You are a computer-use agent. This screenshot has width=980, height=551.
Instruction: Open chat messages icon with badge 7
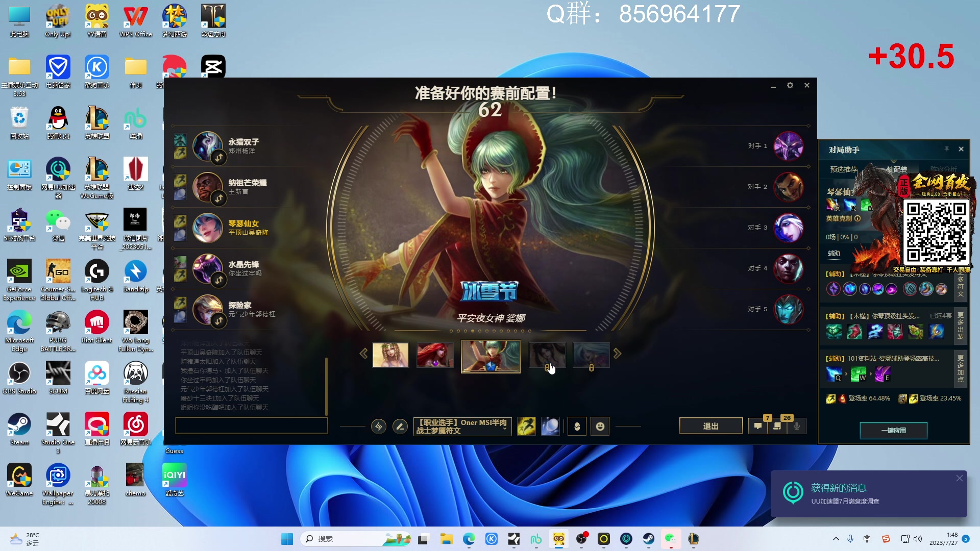point(758,426)
